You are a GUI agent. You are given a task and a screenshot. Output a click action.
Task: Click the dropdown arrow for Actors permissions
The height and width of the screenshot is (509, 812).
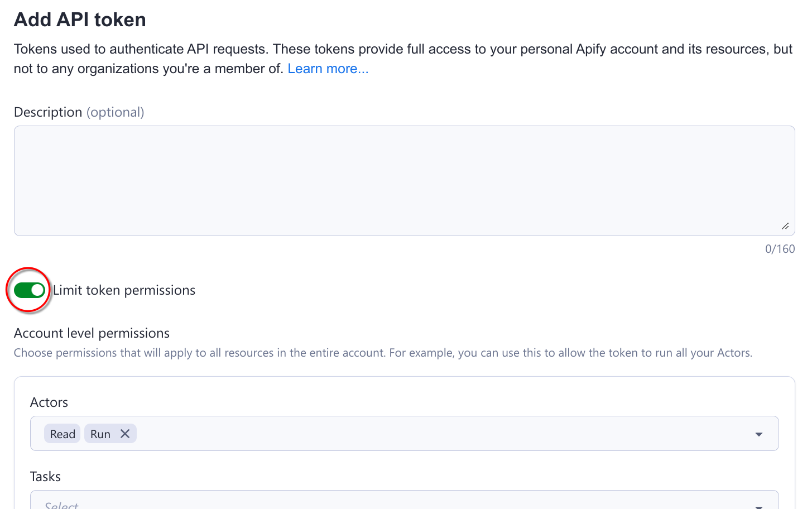pos(759,433)
